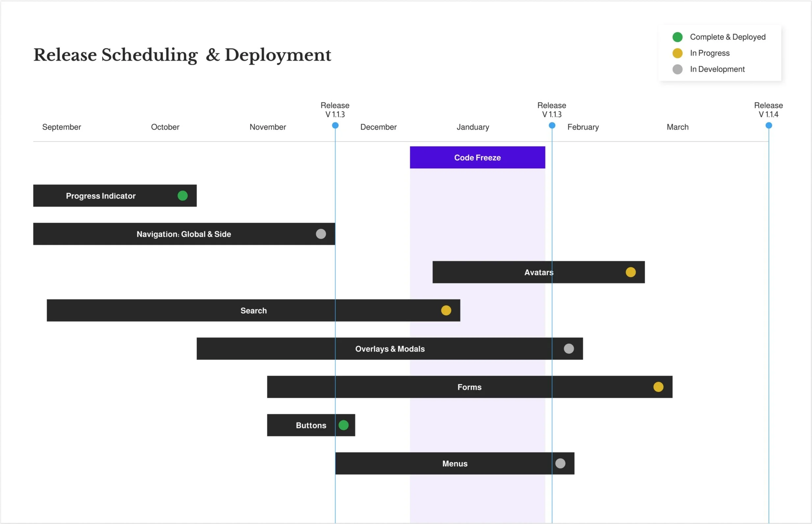Click the Forms task bar label
Viewport: 812px width, 524px height.
click(x=469, y=387)
